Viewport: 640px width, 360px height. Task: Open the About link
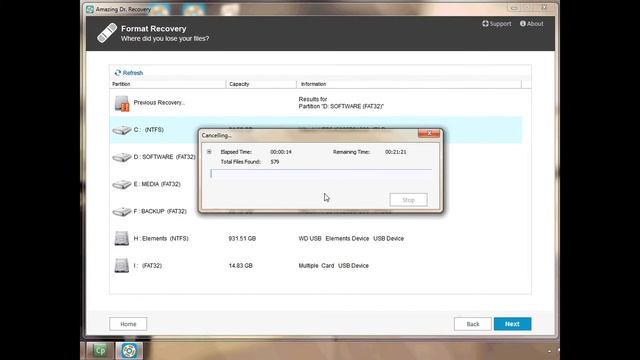[x=531, y=24]
